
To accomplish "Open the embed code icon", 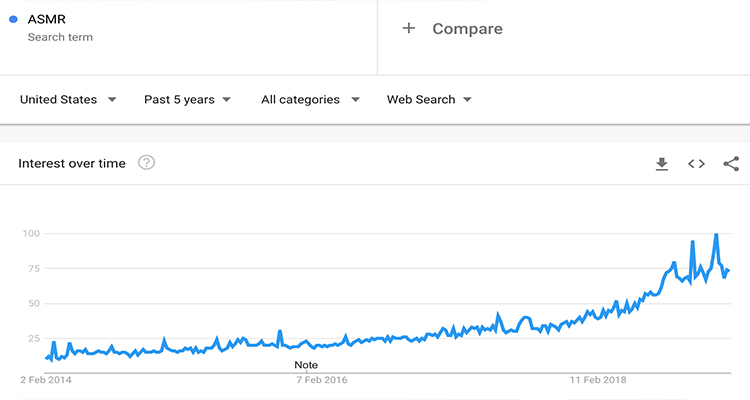I will [696, 164].
